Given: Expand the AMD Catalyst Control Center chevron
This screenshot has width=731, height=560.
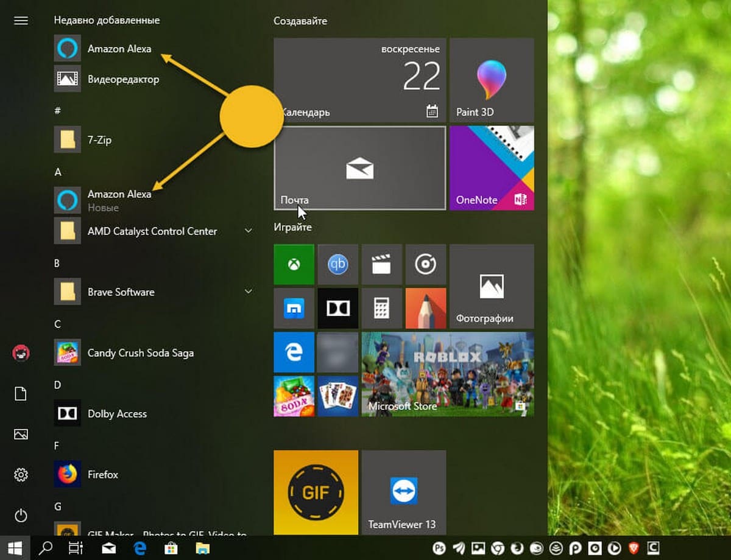Looking at the screenshot, I should pyautogui.click(x=248, y=231).
